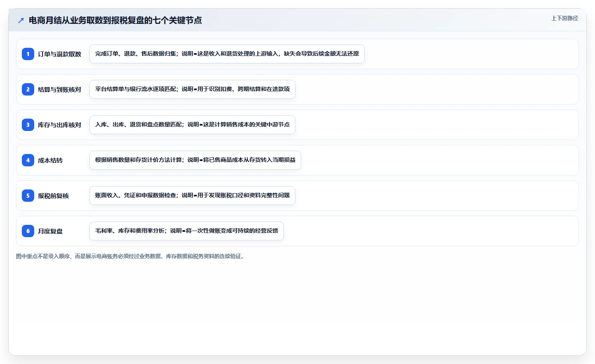Screen dimensions: 595x364
Task: Click the description box starting 根据销售数量和存货计价方法计算
Action: pos(195,160)
